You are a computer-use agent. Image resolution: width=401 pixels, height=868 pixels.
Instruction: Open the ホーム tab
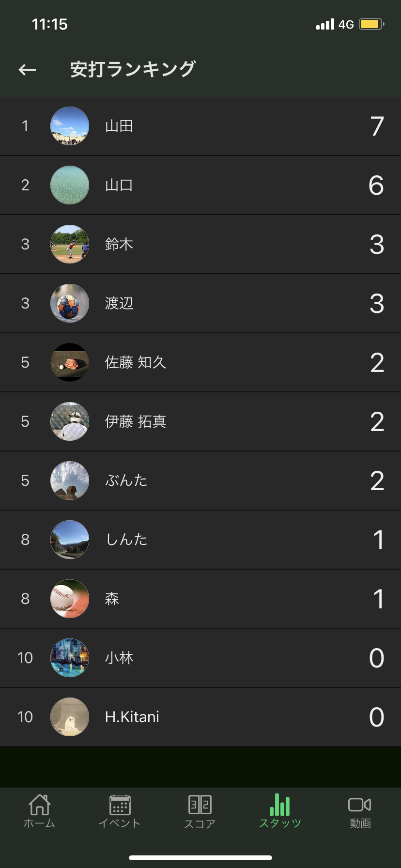[40, 811]
